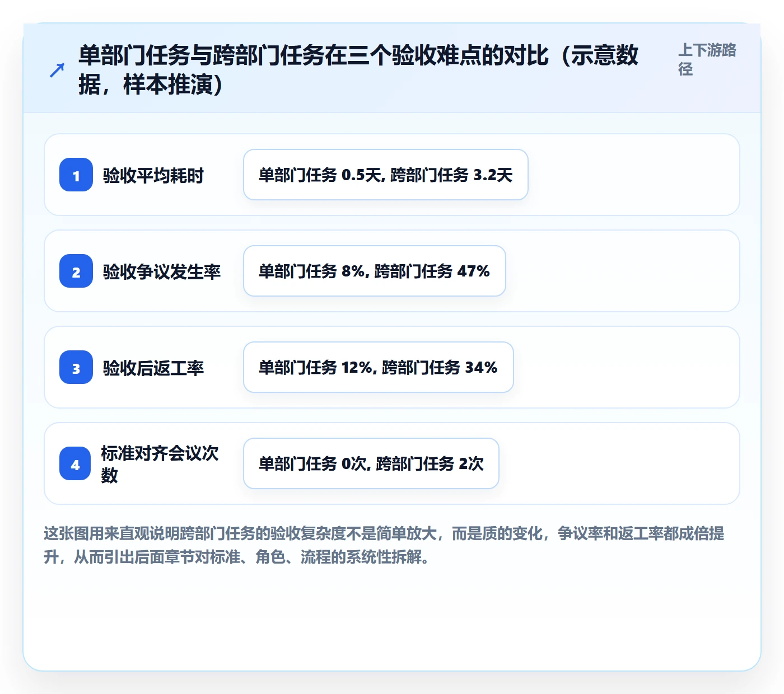This screenshot has height=694, width=784.
Task: Click the number 2 badge
Action: point(76,271)
